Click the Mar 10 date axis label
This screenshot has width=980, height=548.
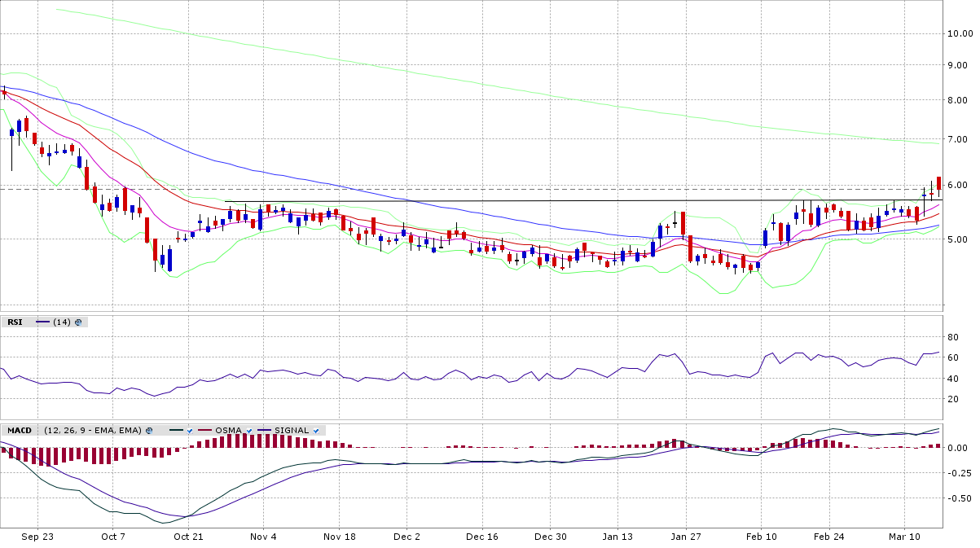tap(903, 537)
